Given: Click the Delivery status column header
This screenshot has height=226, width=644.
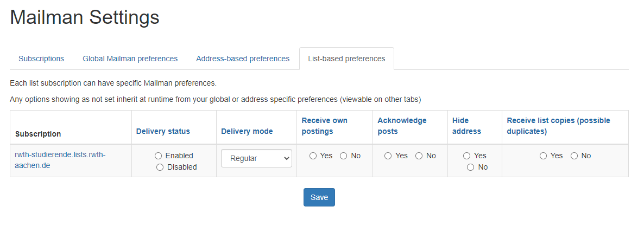Looking at the screenshot, I should click(163, 131).
